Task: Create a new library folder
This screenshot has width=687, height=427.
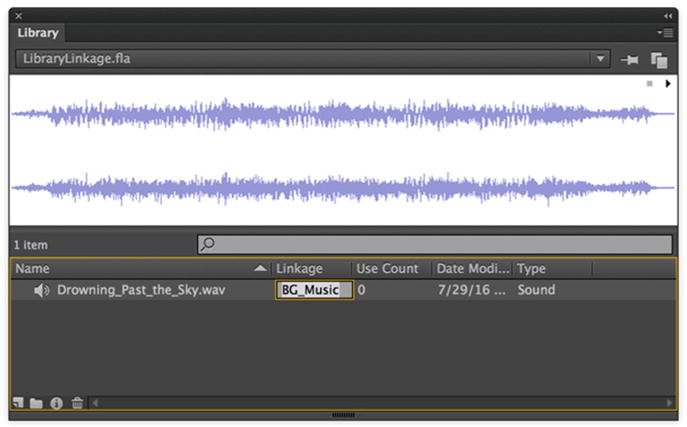Action: coord(36,403)
